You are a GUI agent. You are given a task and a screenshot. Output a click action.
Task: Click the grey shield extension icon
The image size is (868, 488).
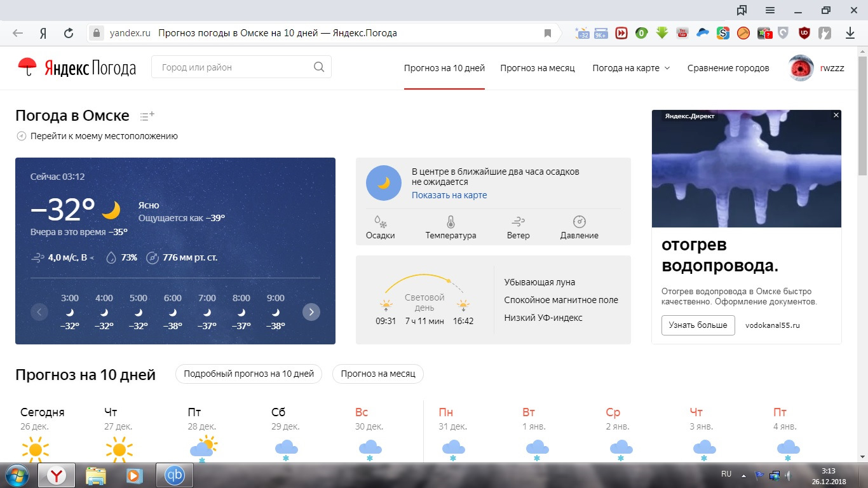(784, 33)
